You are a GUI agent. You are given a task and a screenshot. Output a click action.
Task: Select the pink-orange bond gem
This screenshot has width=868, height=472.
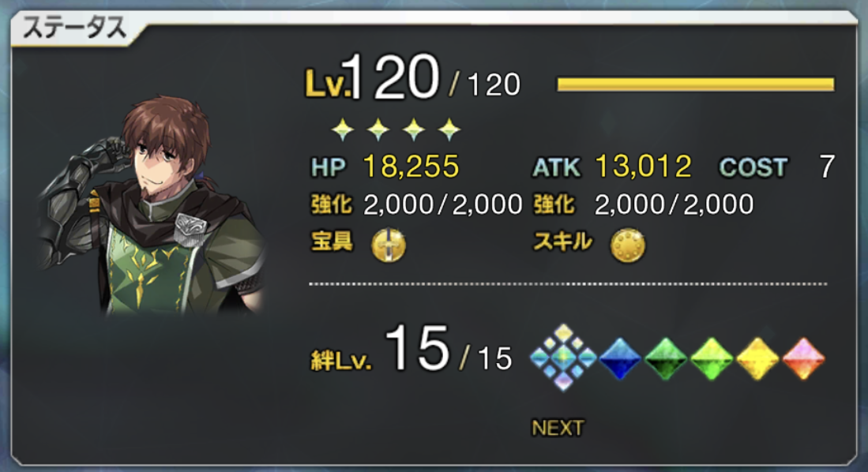coord(803,358)
